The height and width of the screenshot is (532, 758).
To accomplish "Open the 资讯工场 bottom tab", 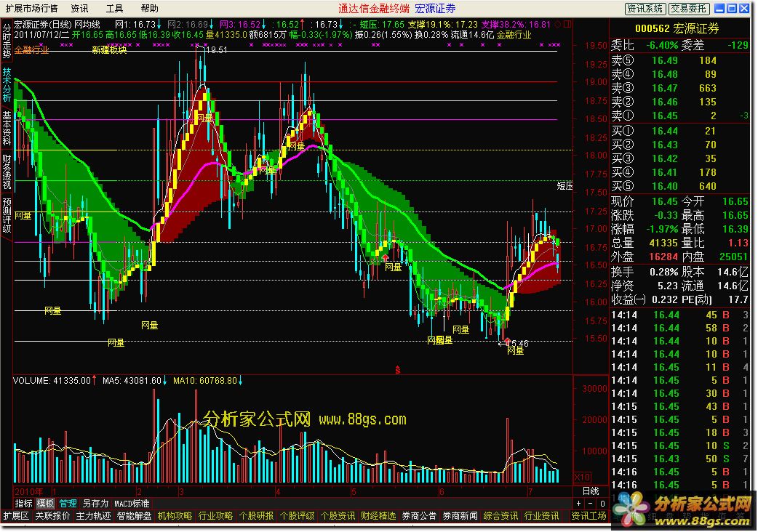I will coord(589,516).
